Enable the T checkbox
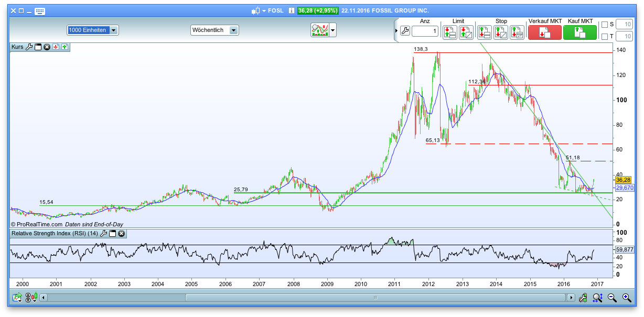644x317 pixels. click(x=604, y=37)
